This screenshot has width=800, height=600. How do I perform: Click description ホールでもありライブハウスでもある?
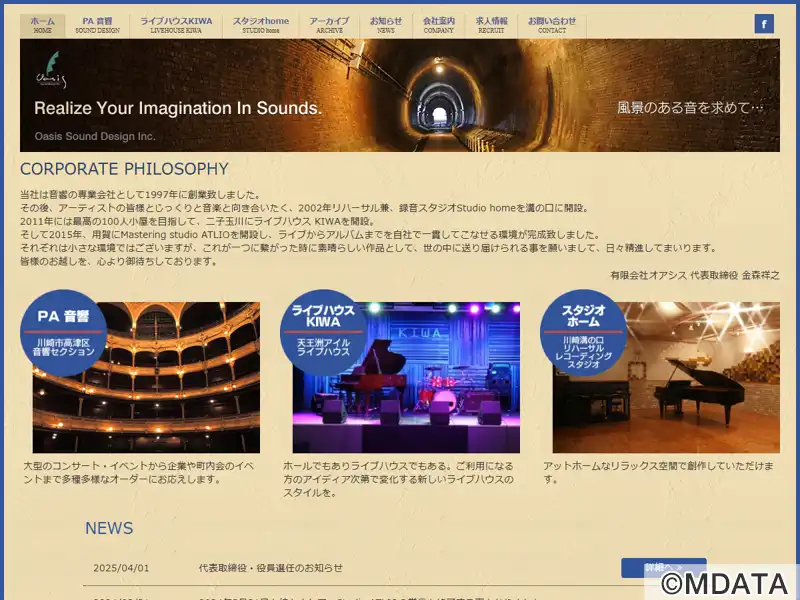click(398, 479)
